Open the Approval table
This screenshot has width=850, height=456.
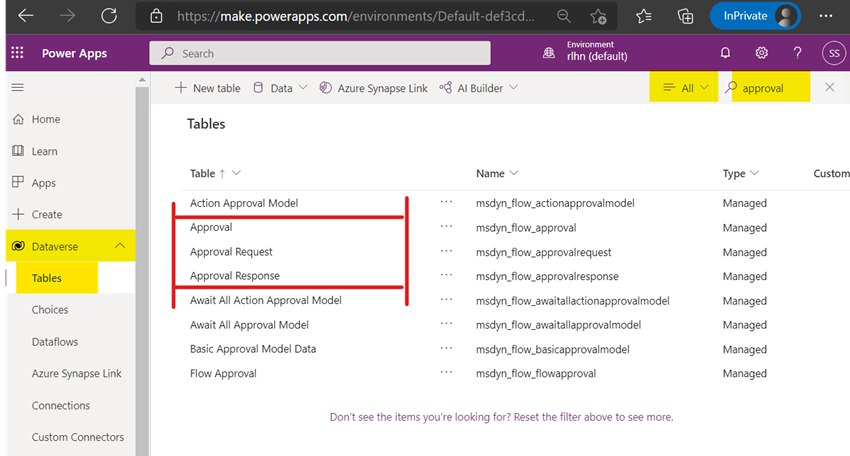(211, 227)
